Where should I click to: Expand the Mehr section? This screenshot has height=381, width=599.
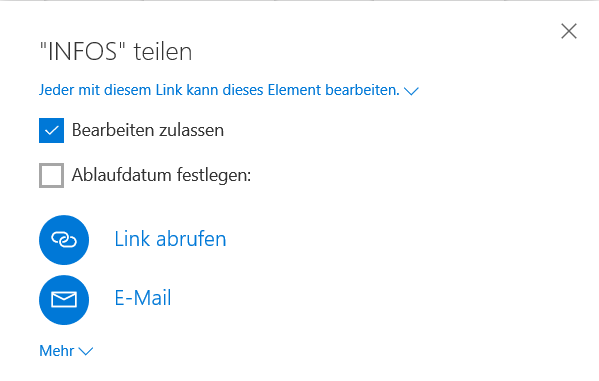(x=66, y=351)
